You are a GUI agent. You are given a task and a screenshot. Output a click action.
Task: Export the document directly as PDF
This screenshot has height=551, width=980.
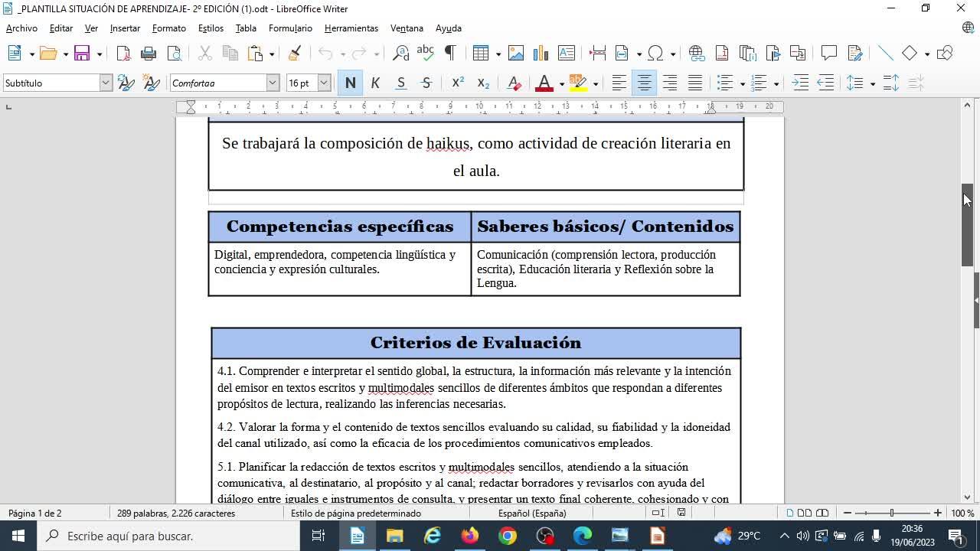pos(123,53)
